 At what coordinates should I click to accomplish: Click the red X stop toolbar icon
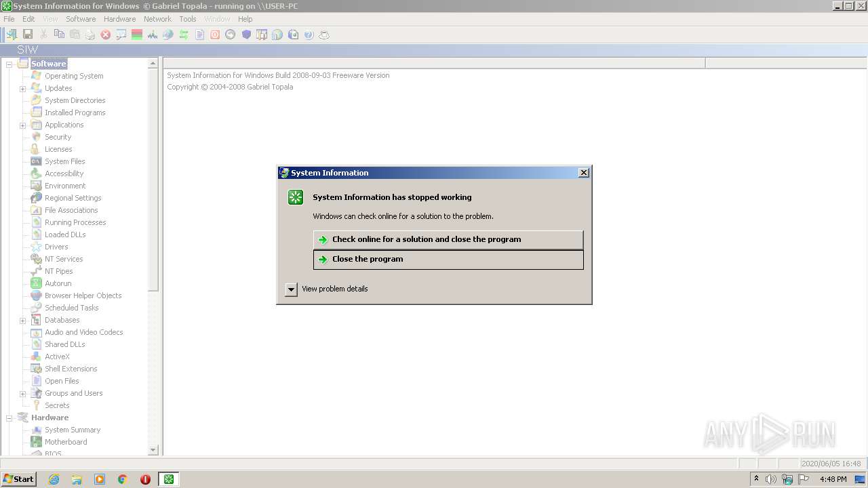pos(106,35)
